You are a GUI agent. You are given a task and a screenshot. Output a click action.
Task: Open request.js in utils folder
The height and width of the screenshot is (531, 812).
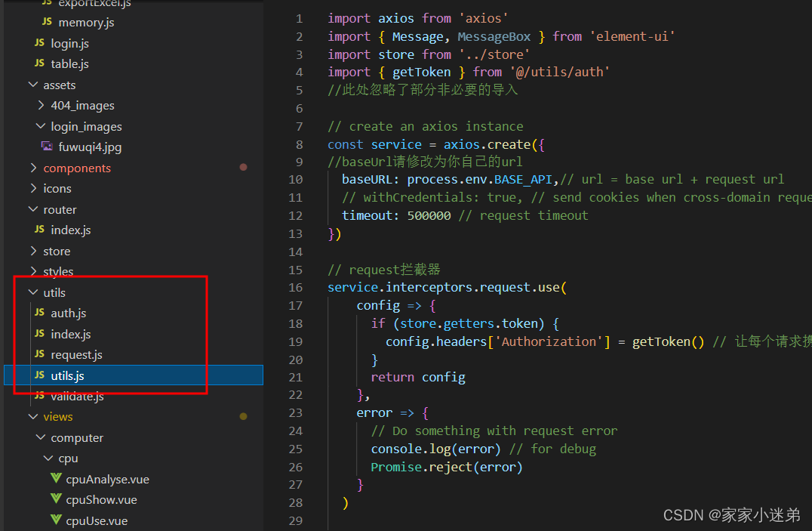pyautogui.click(x=76, y=355)
